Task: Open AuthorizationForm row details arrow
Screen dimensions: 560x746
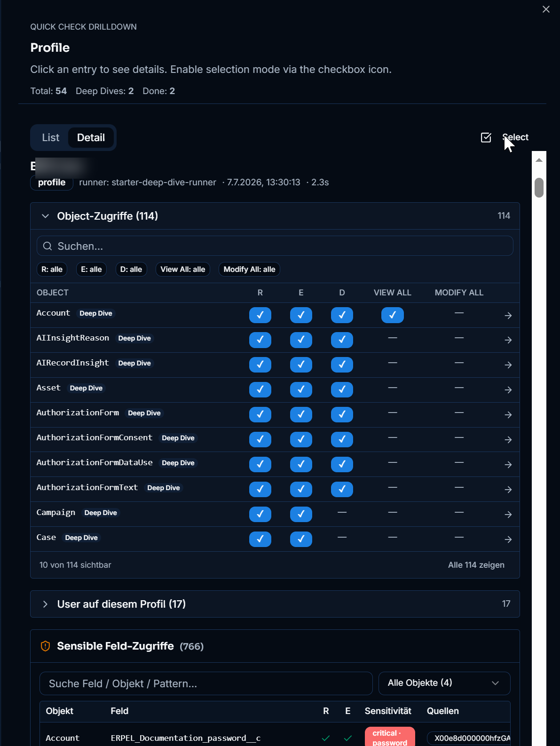Action: click(x=508, y=415)
